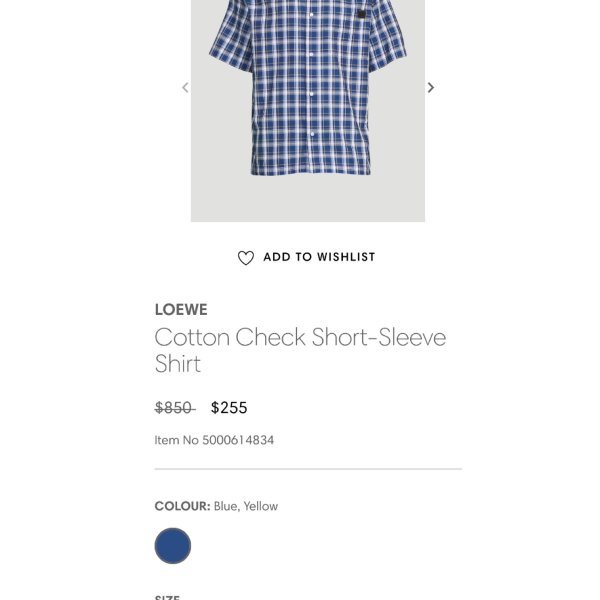Click the crossed-out $850 original price
The image size is (600, 600).
click(175, 408)
